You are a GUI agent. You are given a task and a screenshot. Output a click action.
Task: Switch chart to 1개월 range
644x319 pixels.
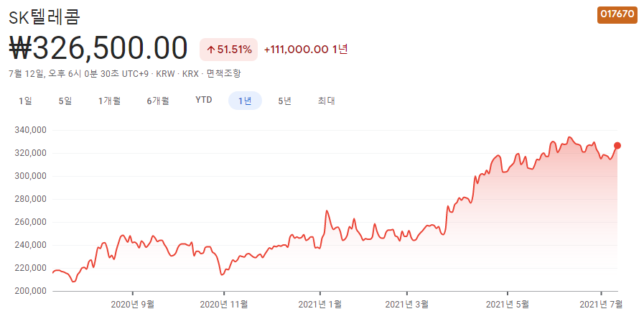pyautogui.click(x=109, y=101)
